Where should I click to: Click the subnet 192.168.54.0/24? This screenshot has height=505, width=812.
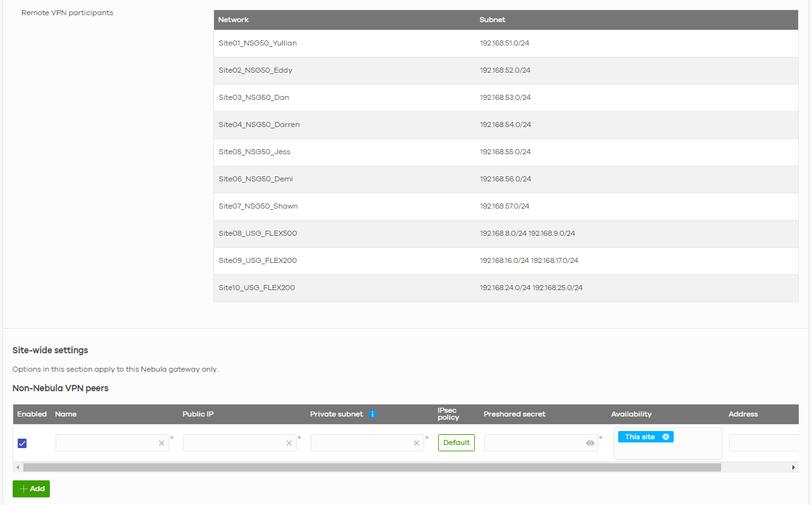click(x=505, y=125)
